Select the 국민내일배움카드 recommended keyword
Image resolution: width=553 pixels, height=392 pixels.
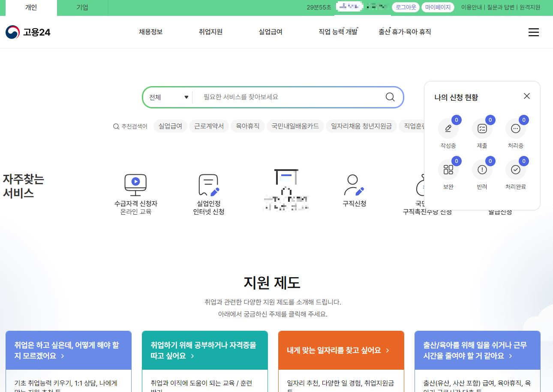click(x=295, y=126)
